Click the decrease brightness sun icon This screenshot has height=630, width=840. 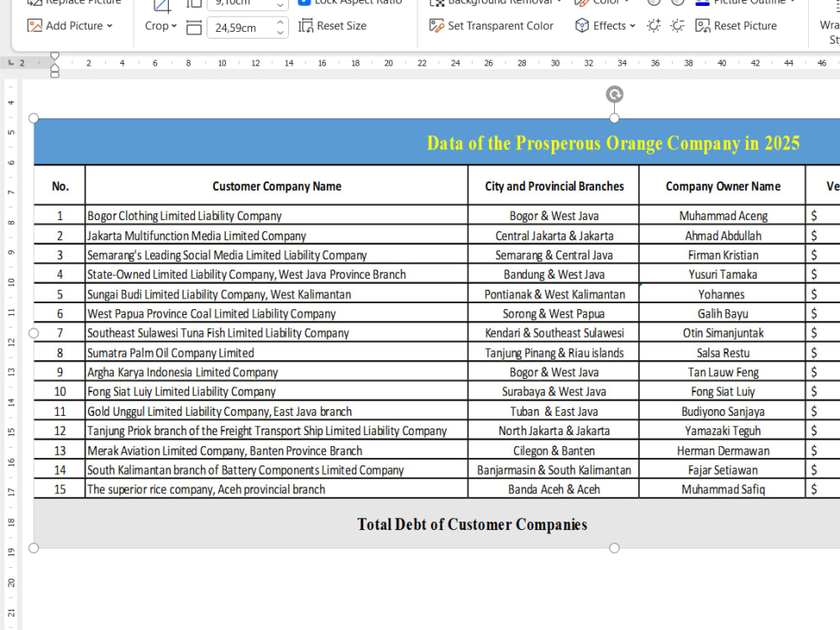point(678,26)
